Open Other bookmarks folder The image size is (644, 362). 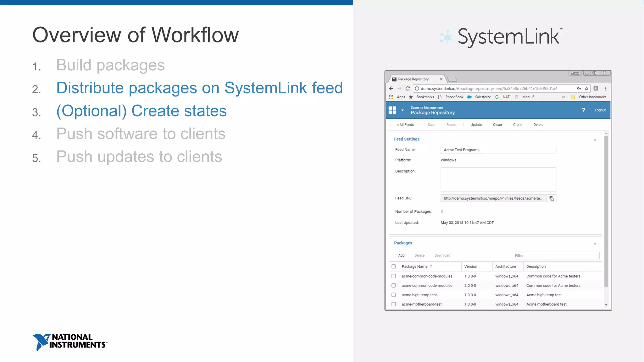click(589, 97)
